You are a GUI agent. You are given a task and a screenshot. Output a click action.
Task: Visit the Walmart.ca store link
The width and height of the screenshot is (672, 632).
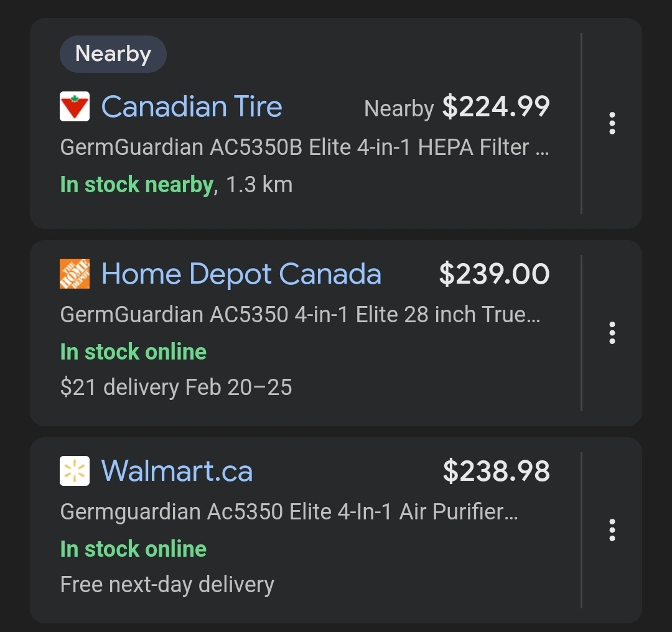(x=177, y=471)
